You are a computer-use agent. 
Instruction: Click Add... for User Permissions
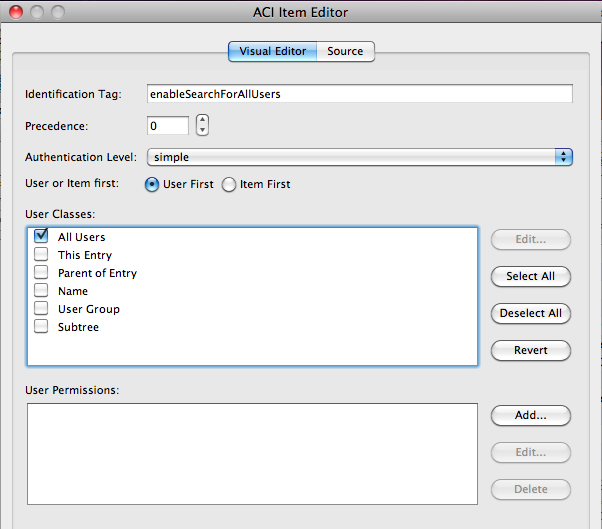pos(531,415)
